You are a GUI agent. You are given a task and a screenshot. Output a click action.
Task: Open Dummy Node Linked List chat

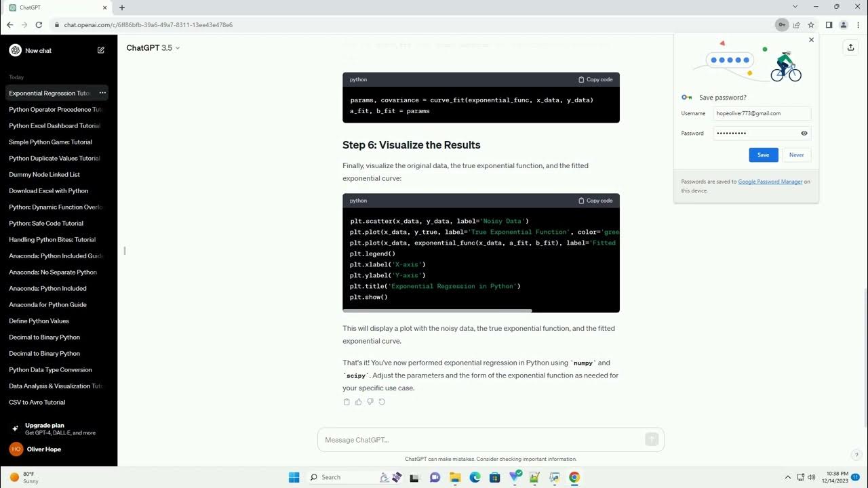point(56,174)
